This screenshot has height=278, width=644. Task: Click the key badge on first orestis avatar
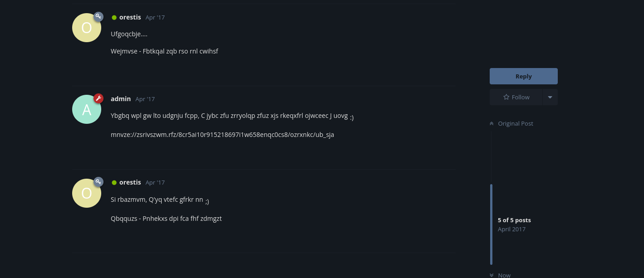click(98, 17)
